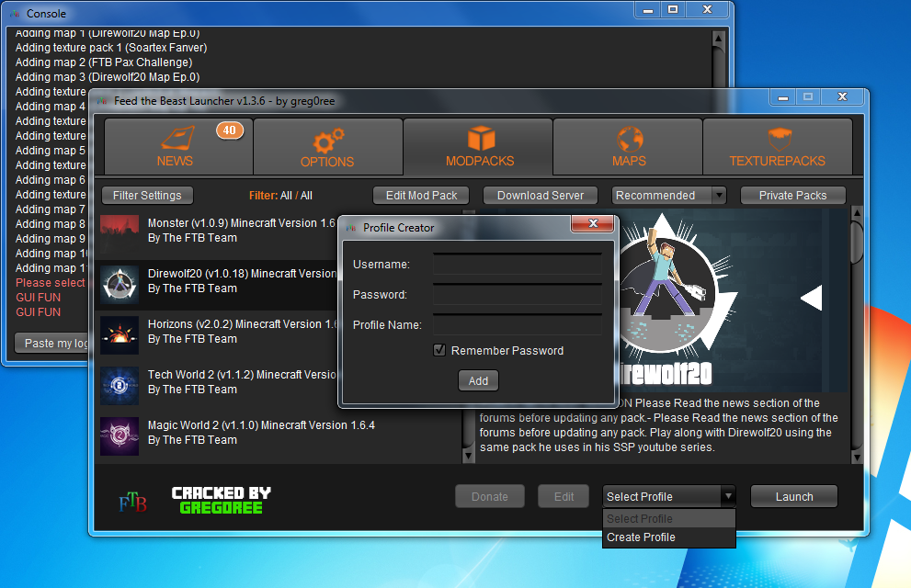The width and height of the screenshot is (911, 588).
Task: Choose the greyed Select Profile list entry
Action: click(668, 519)
